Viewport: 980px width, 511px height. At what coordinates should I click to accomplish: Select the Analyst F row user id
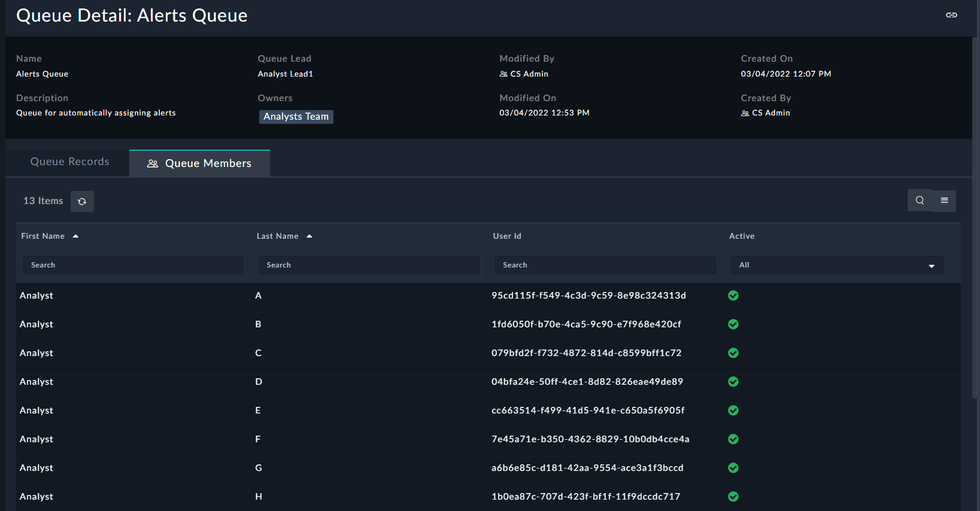590,439
